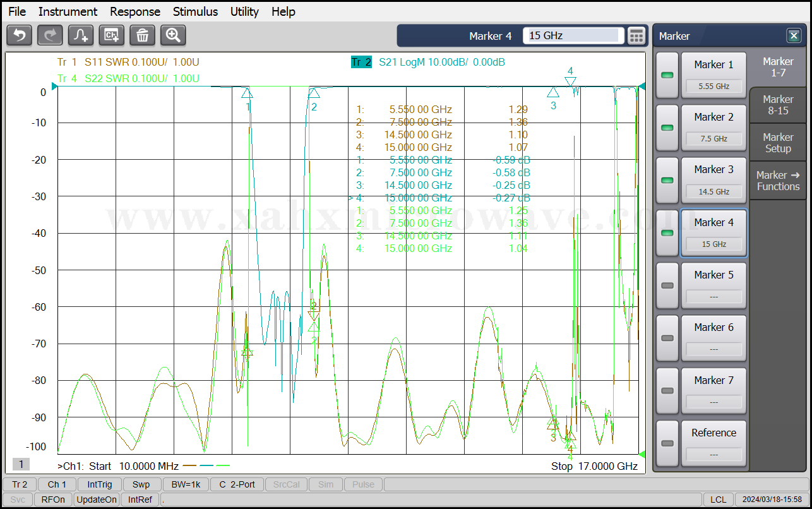Click the Redo arrow toolbar icon
Image resolution: width=812 pixels, height=509 pixels.
pos(50,35)
